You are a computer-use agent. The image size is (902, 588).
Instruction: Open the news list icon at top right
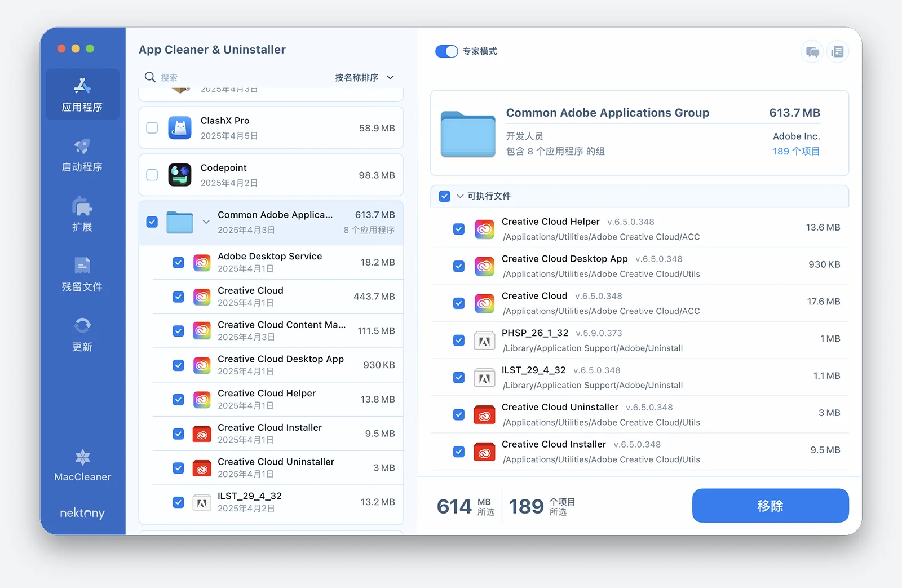click(838, 52)
